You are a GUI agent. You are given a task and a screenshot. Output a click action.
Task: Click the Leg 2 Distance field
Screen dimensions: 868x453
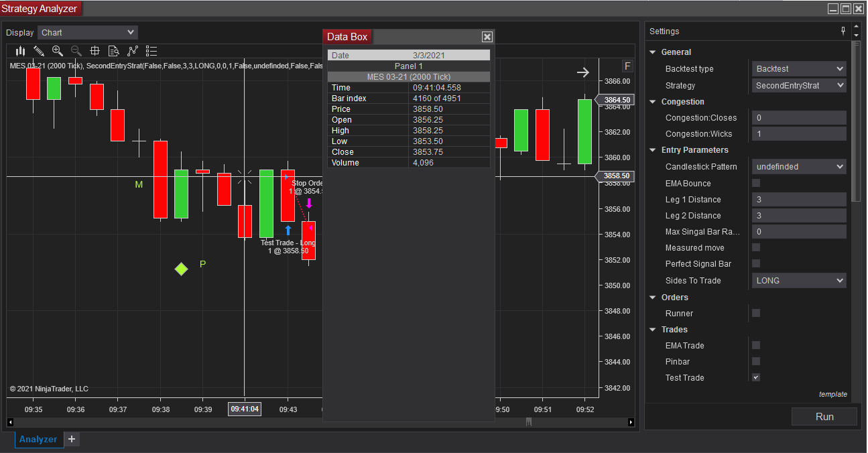[x=799, y=215]
